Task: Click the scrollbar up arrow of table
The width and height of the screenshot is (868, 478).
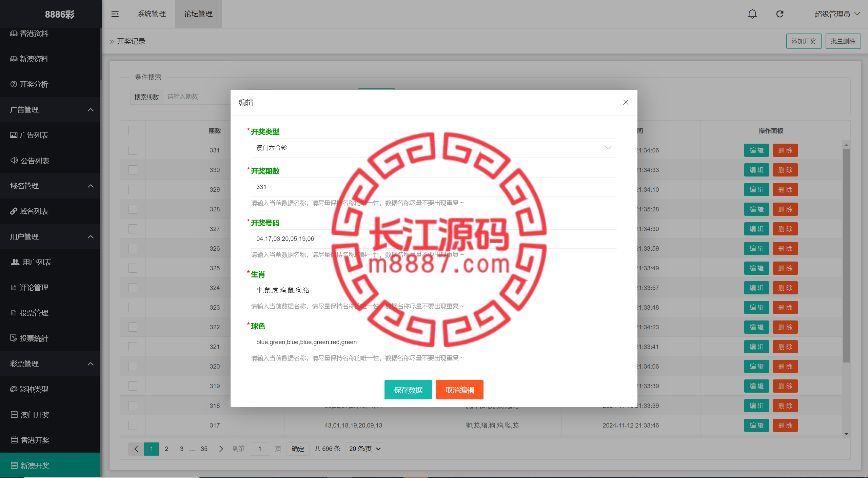Action: click(846, 145)
